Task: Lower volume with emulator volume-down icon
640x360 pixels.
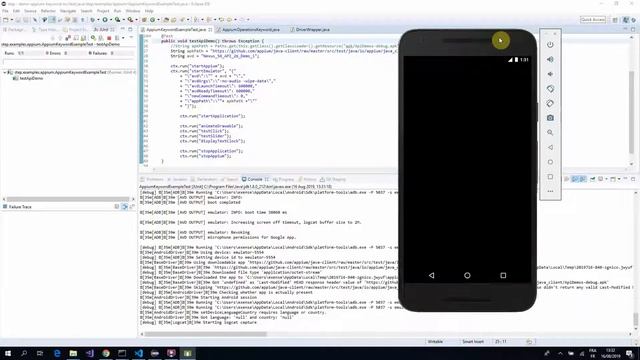Action: [x=550, y=74]
